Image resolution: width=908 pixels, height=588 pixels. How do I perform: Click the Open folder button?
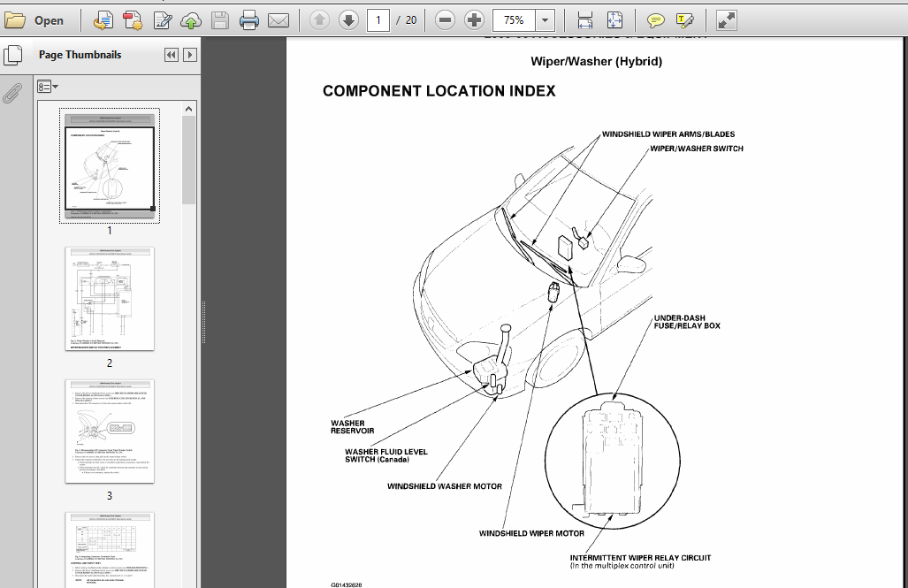[x=34, y=21]
